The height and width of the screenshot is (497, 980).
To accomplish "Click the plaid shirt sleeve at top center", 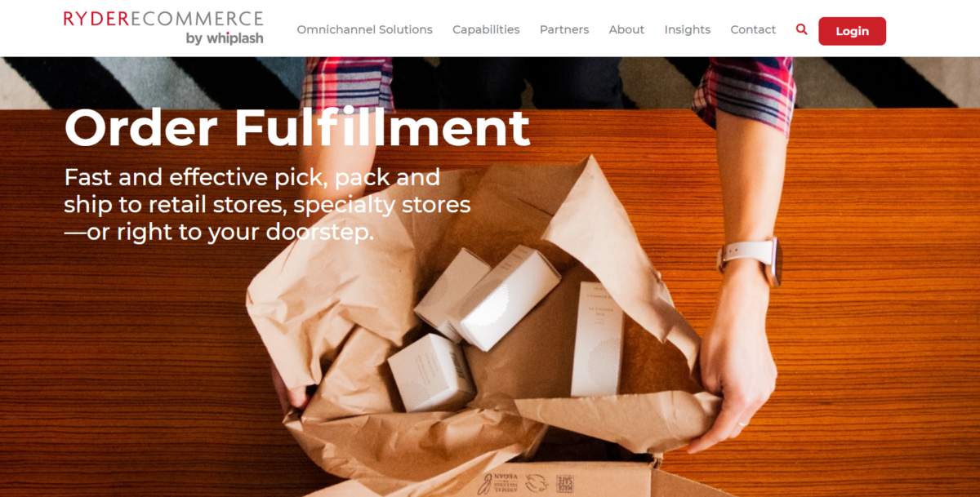I will [x=350, y=83].
